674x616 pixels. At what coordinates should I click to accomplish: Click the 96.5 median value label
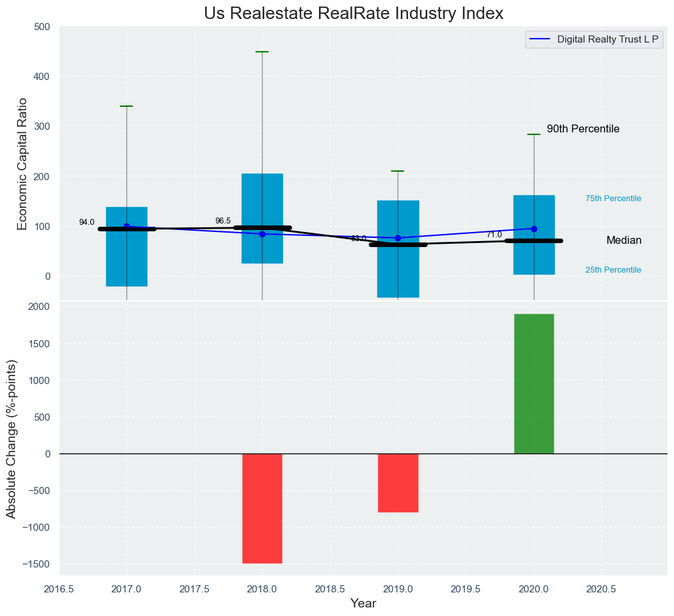(223, 221)
